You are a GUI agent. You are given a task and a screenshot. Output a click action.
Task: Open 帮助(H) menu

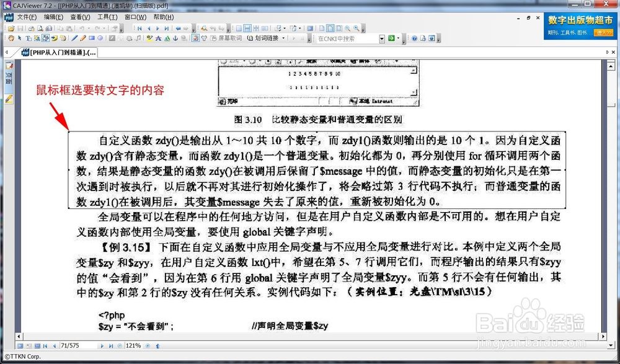point(163,17)
